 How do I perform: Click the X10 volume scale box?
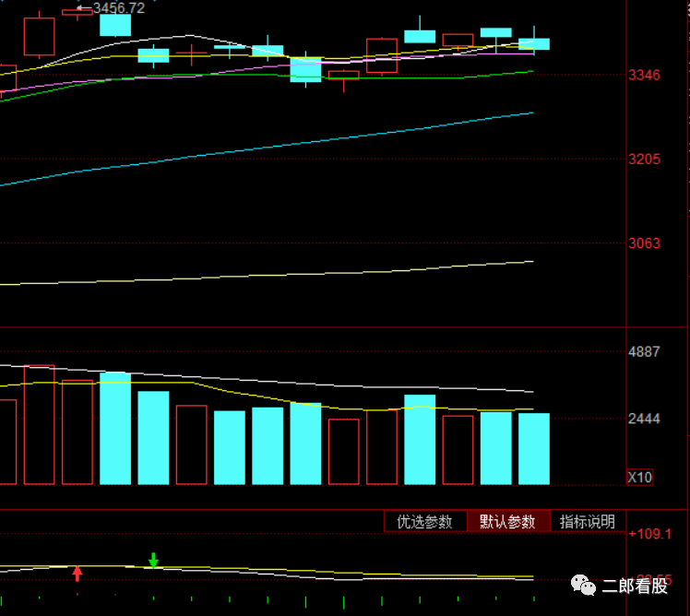pyautogui.click(x=640, y=478)
